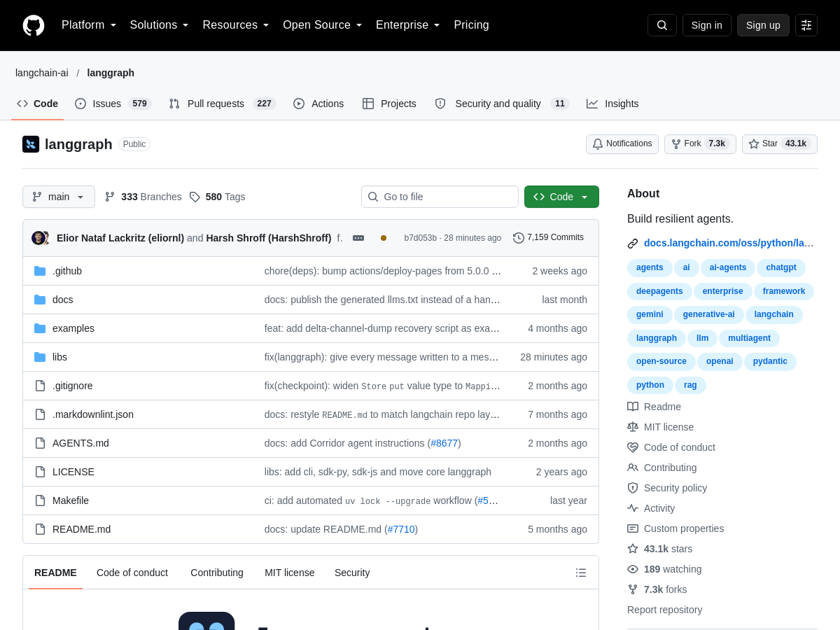The image size is (840, 630).
Task: Select the rag topic tag
Action: 690,385
